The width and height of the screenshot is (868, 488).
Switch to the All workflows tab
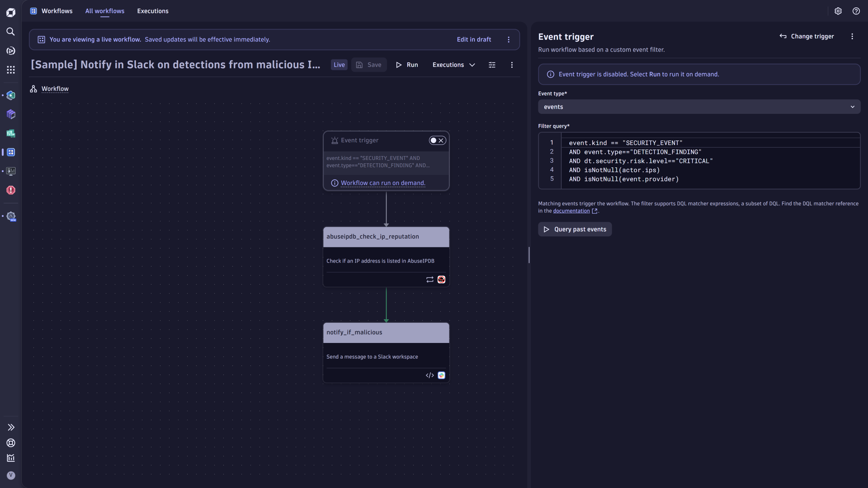pos(104,11)
